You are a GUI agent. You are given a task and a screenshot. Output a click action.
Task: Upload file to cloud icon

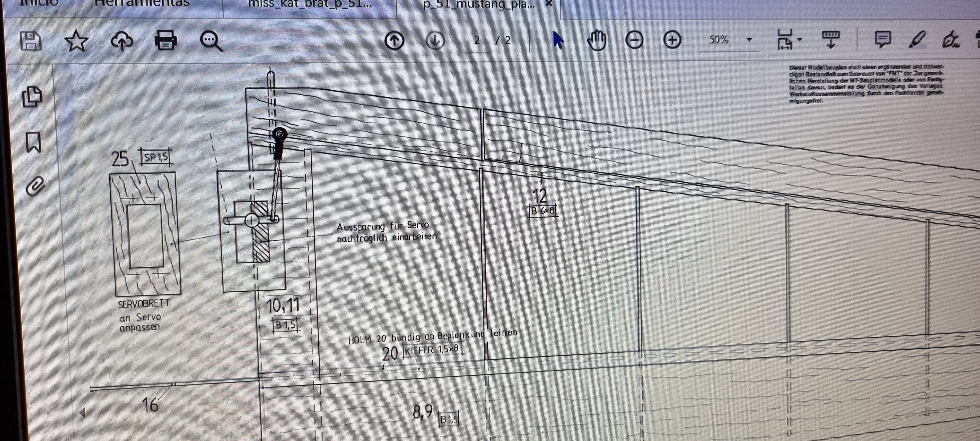coord(122,41)
